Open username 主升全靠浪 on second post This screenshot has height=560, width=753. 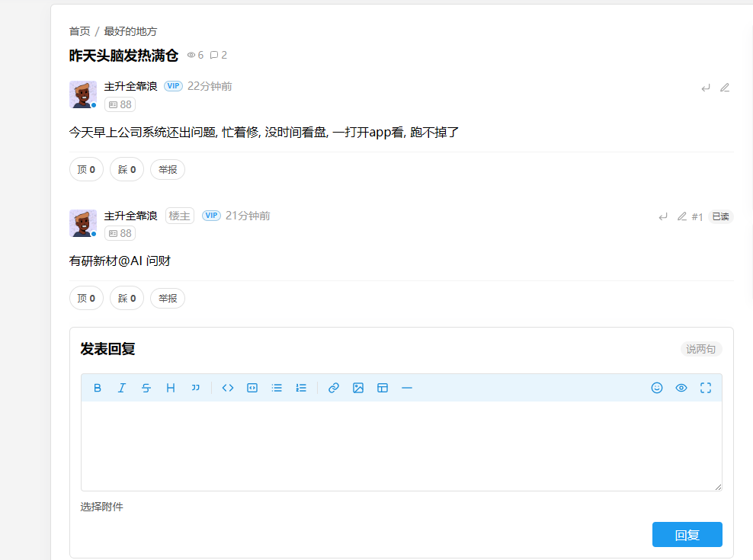pyautogui.click(x=130, y=216)
